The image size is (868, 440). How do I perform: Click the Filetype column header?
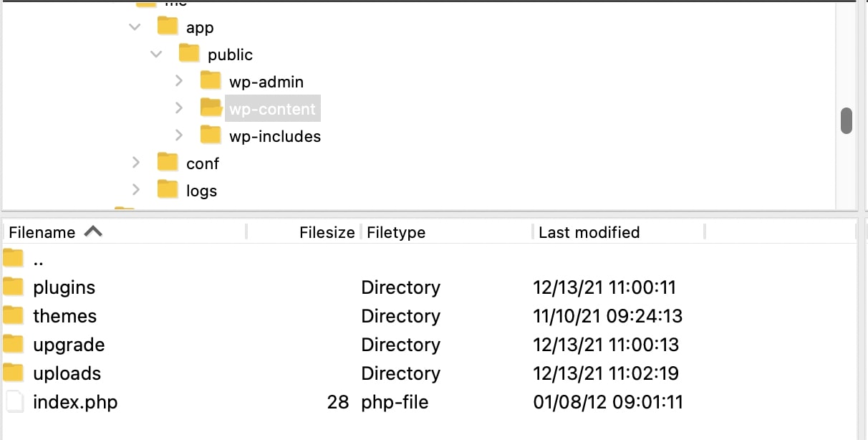(396, 232)
